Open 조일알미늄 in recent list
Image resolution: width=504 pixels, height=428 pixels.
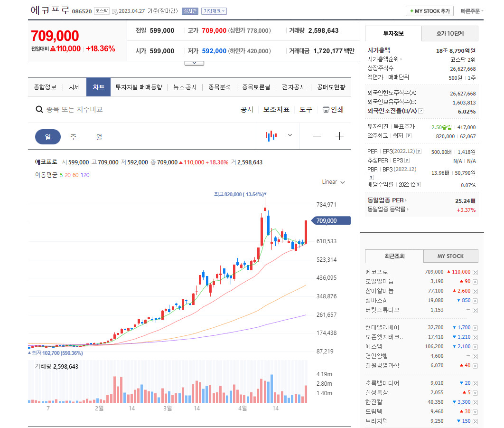click(379, 282)
